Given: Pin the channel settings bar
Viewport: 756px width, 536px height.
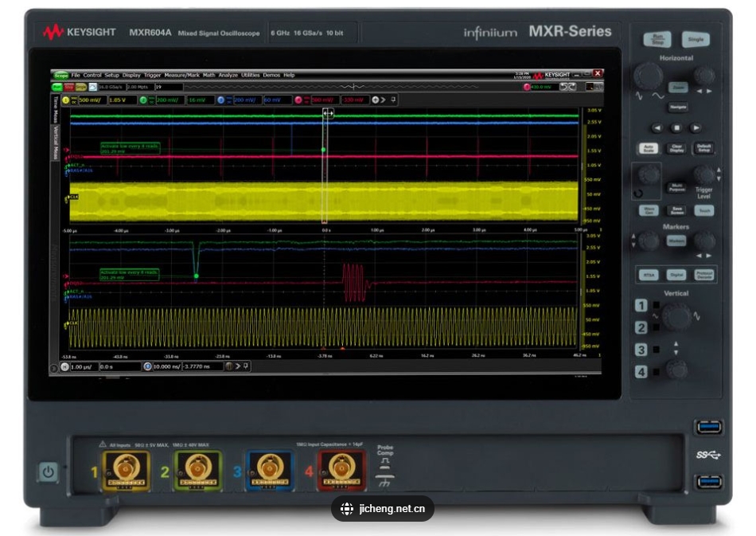Looking at the screenshot, I should coord(393,100).
